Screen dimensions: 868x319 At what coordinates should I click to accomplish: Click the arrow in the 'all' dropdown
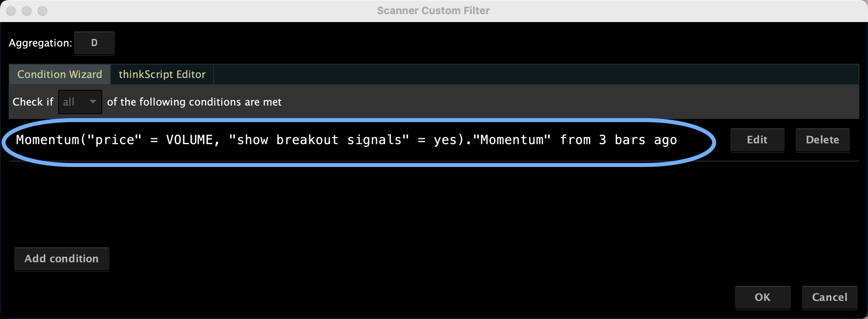pyautogui.click(x=93, y=102)
